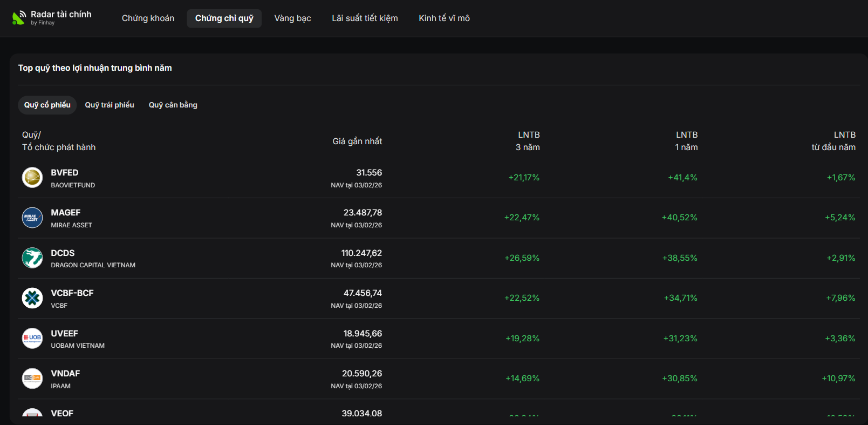The width and height of the screenshot is (868, 425).
Task: Click the LNTB 1 năm column header
Action: click(686, 141)
